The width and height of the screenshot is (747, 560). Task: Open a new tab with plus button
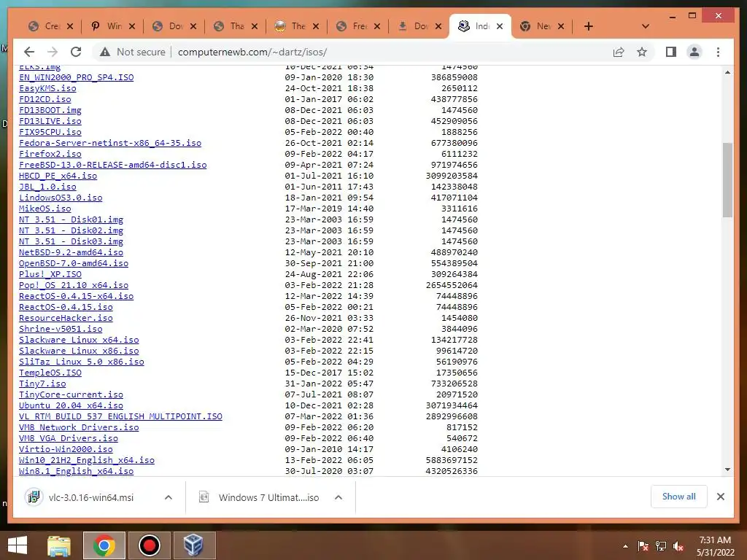click(589, 26)
